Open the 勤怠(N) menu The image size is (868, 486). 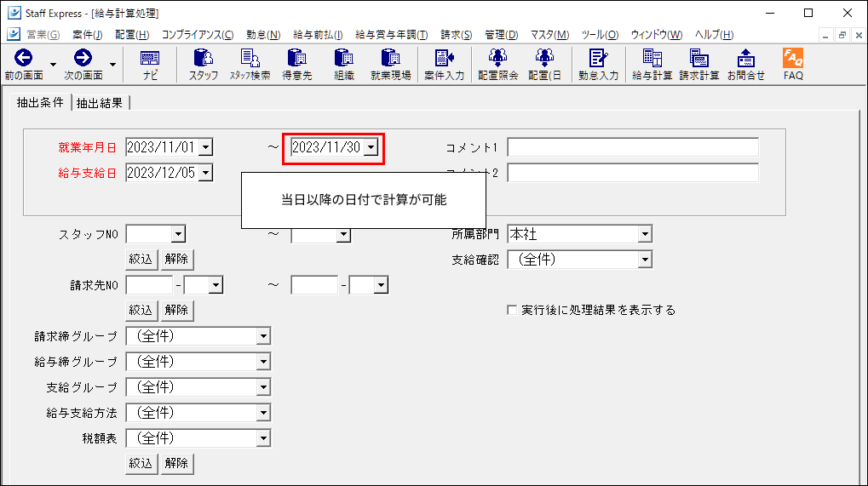point(263,35)
